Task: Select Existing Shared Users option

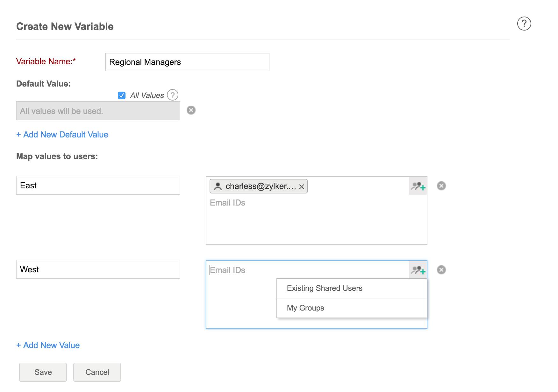Action: tap(325, 288)
